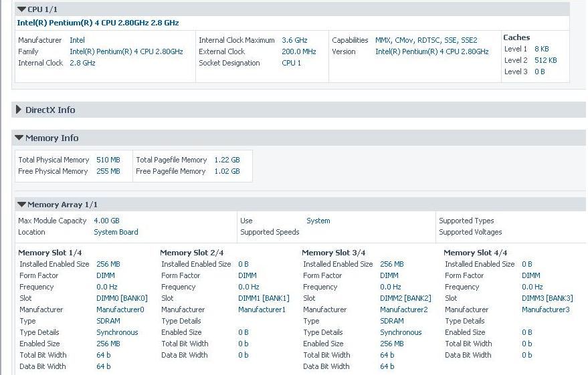Select Slot 3/4 Type Details Synchronous
This screenshot has height=375, width=588.
click(x=401, y=332)
